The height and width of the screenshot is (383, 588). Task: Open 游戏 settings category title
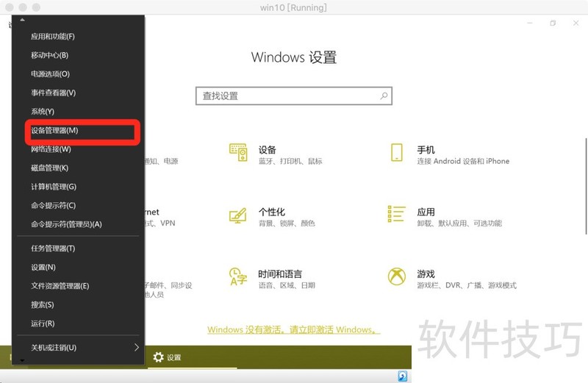pyautogui.click(x=426, y=274)
